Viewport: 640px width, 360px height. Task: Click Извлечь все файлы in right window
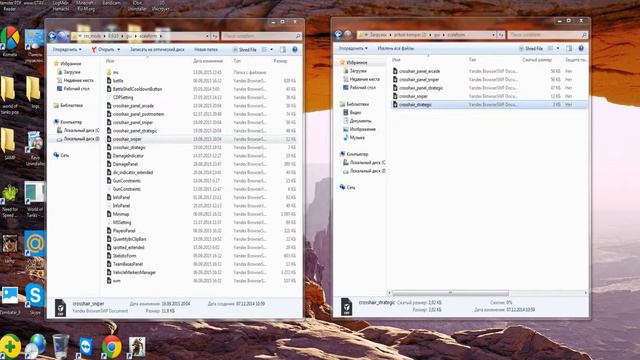tap(396, 48)
